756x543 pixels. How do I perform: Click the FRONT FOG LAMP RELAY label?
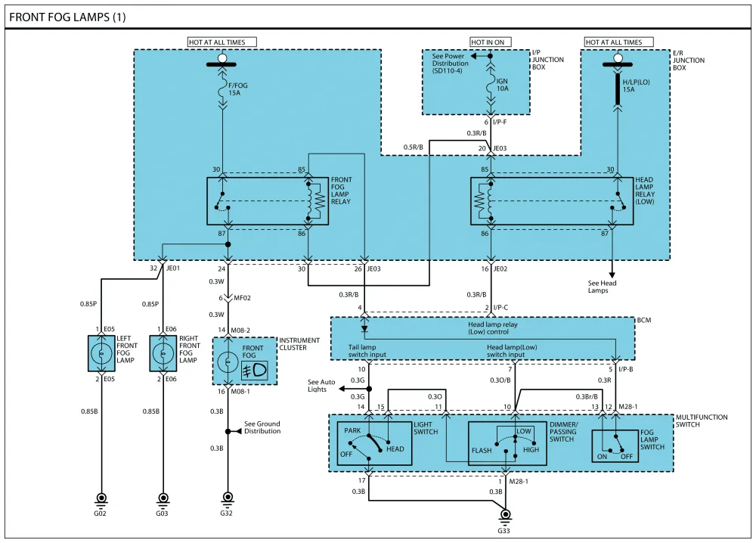pos(342,191)
